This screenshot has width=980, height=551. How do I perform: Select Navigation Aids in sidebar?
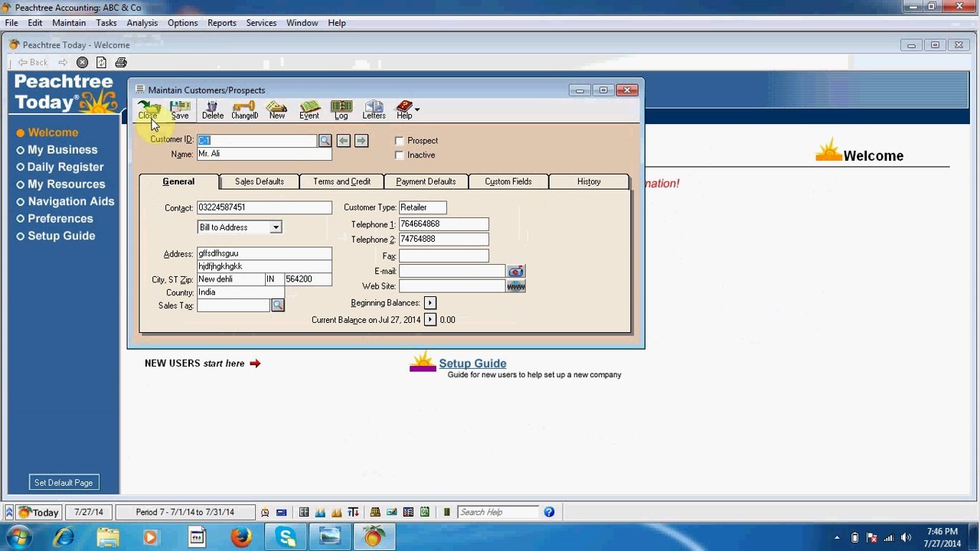[65, 201]
